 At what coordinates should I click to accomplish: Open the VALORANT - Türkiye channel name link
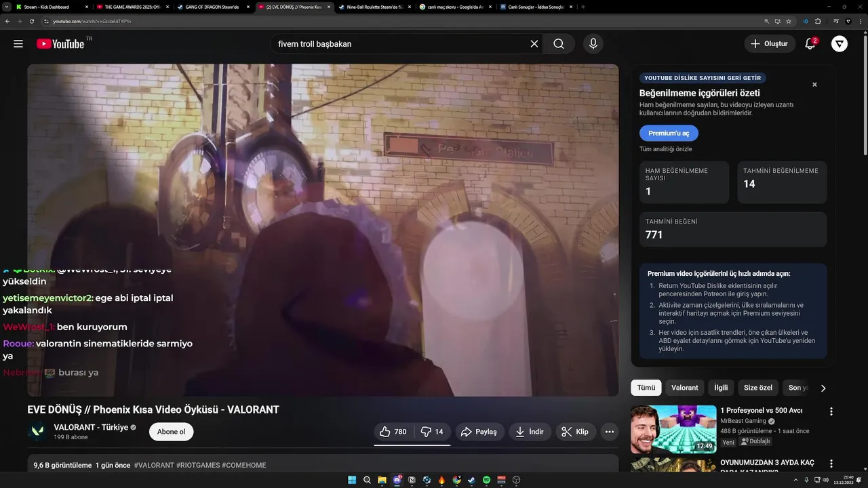pos(91,428)
